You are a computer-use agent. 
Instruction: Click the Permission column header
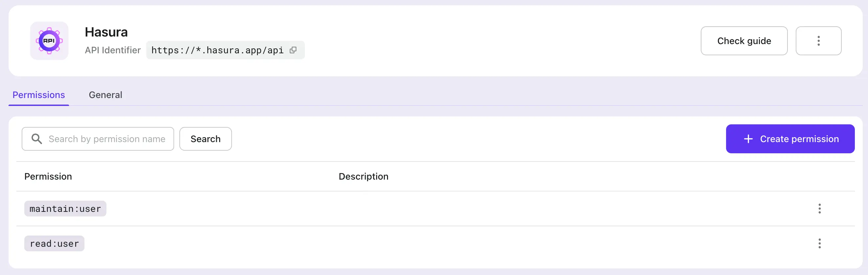pos(48,176)
